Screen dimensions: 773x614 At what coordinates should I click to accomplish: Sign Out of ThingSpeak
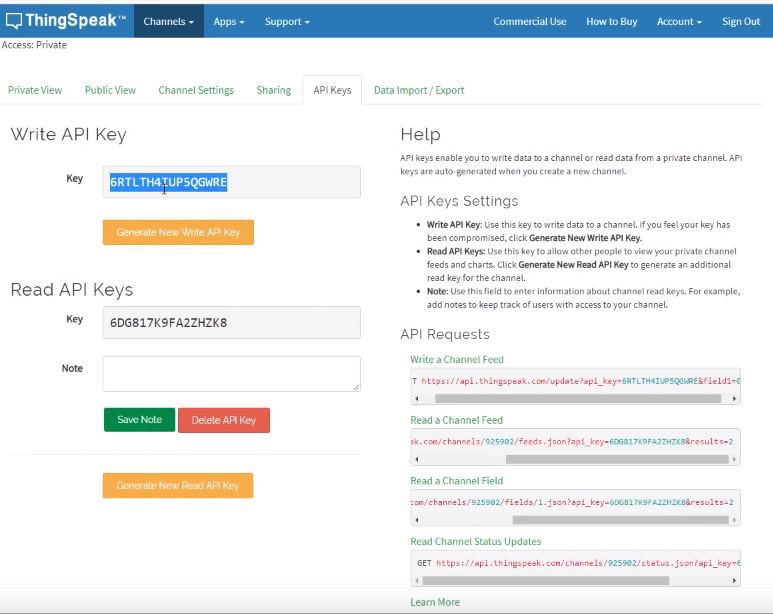(740, 21)
